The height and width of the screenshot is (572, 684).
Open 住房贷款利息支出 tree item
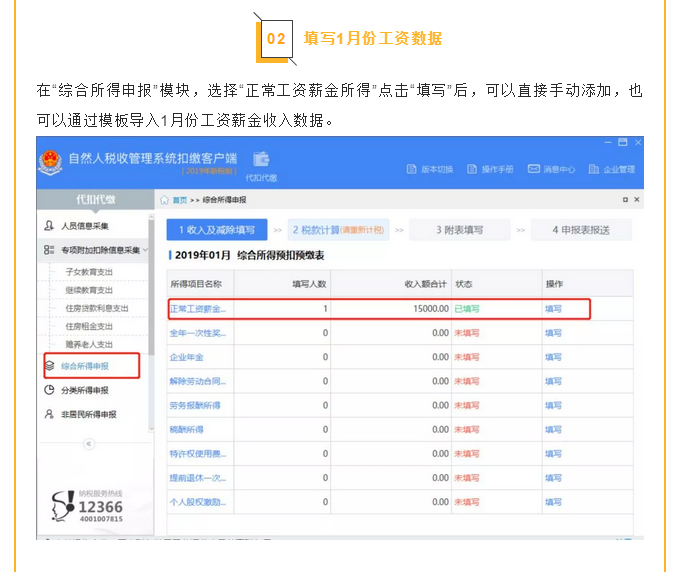(x=96, y=308)
